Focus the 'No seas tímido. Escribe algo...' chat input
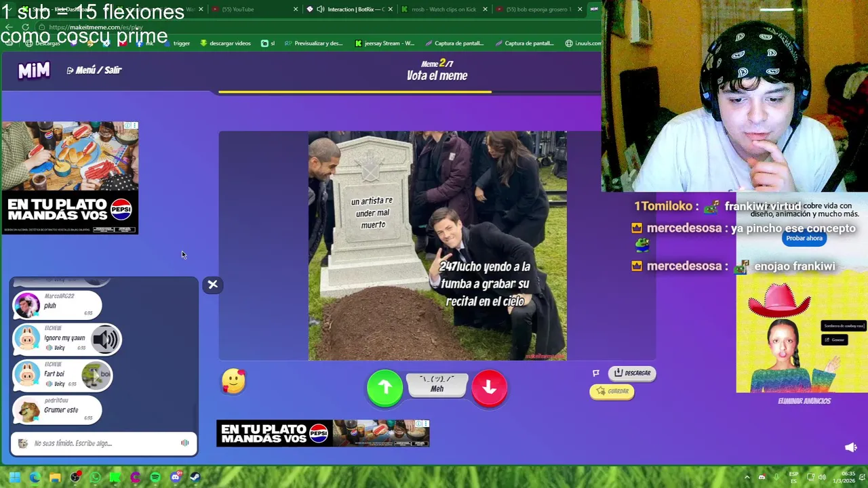The width and height of the screenshot is (868, 488). click(104, 443)
